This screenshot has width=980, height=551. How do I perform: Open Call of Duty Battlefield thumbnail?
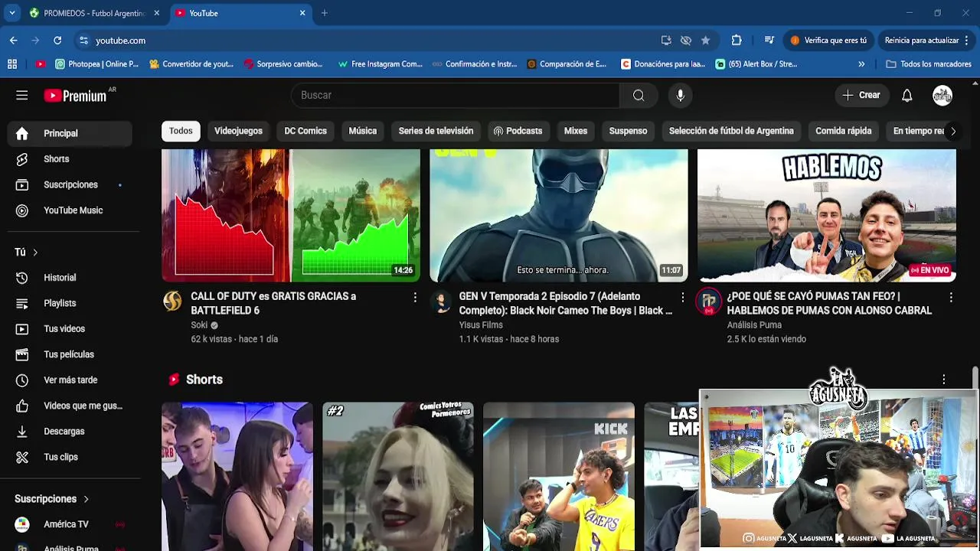point(291,216)
